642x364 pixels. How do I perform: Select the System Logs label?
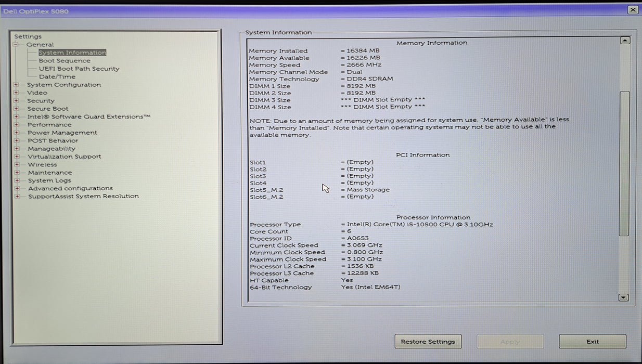(49, 180)
